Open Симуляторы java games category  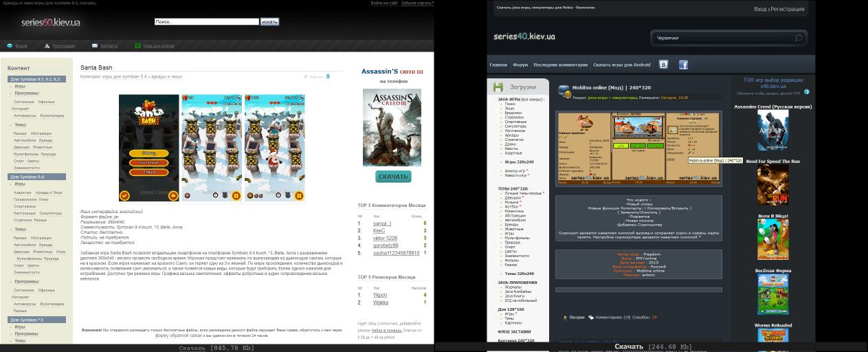515,126
